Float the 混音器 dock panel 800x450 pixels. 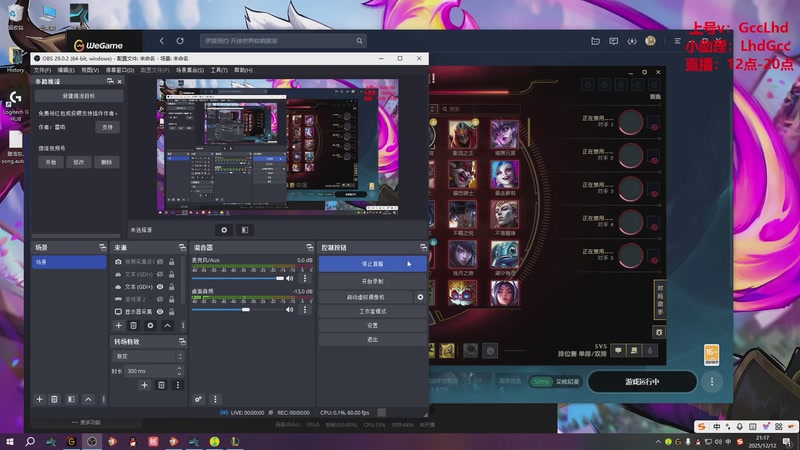point(310,247)
